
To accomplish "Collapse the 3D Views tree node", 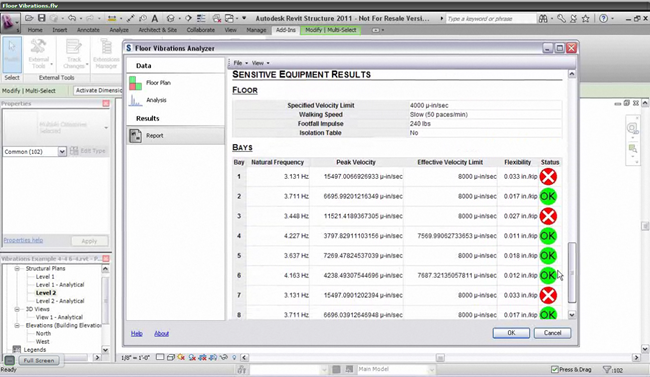I will [x=17, y=309].
